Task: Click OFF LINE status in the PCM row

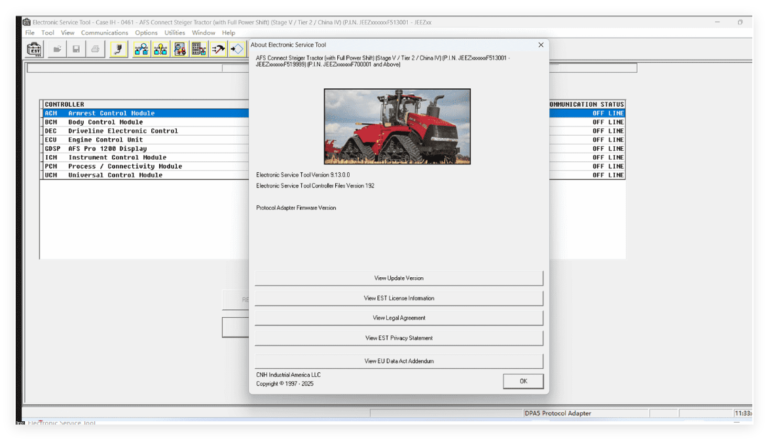Action: click(x=608, y=166)
